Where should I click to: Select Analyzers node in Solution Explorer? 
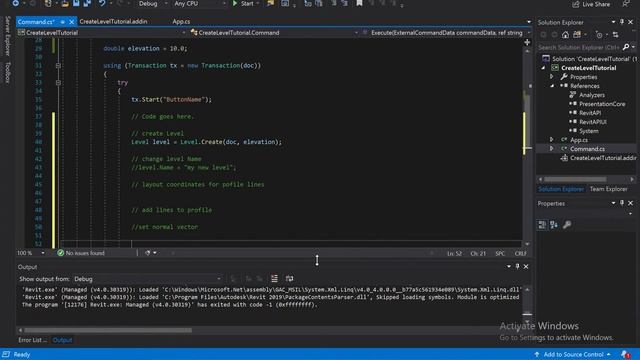tap(592, 95)
